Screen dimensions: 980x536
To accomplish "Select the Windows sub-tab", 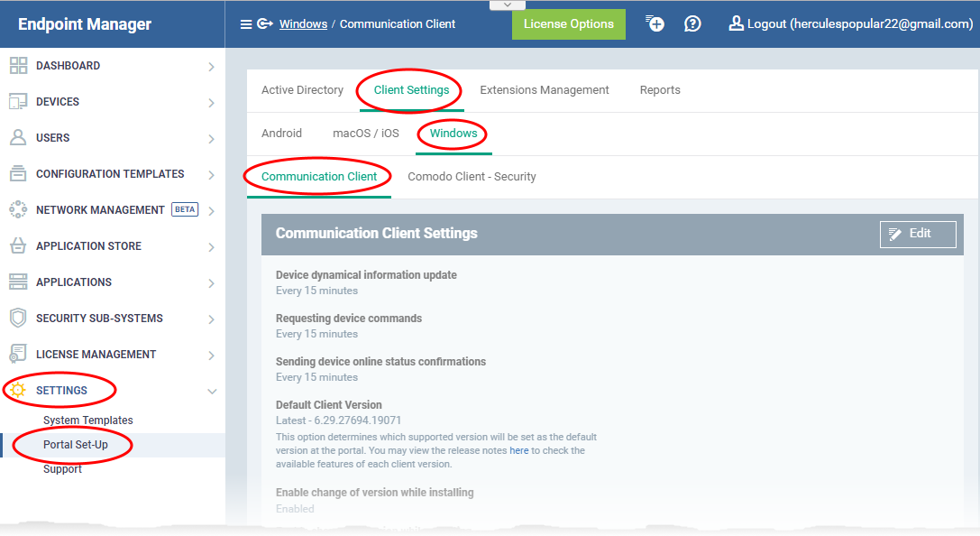I will pos(453,134).
